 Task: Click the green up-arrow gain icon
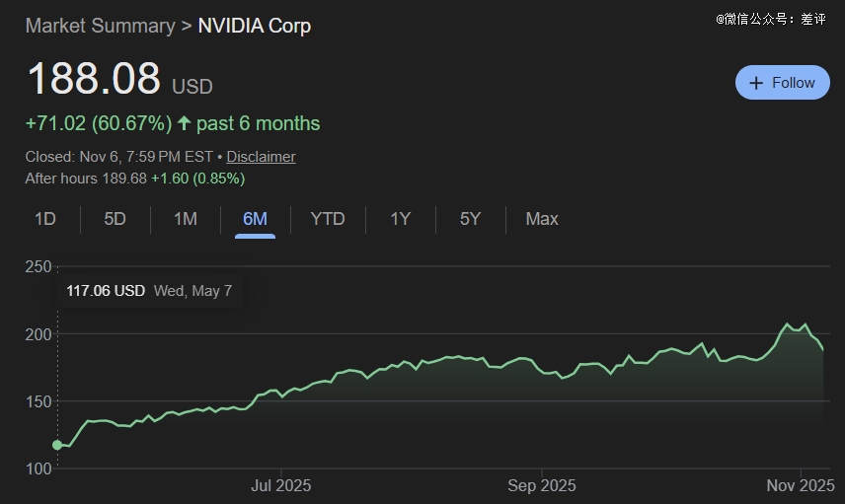[184, 123]
